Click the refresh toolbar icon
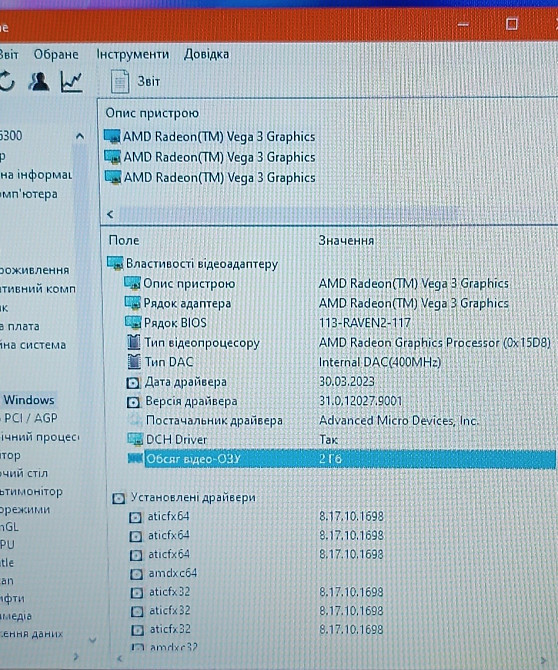Viewport: 558px width, 670px height. click(x=7, y=81)
